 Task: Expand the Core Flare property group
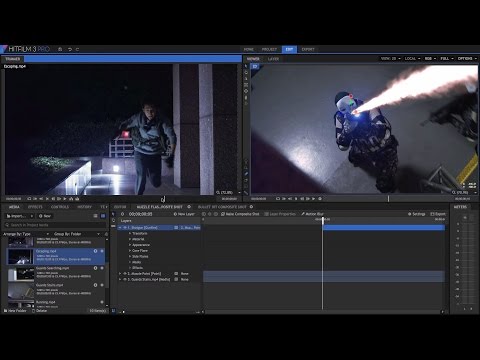point(130,251)
